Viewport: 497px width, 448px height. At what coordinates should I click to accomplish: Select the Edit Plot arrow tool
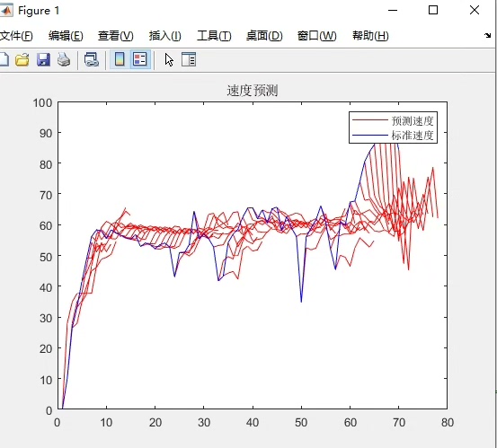[169, 60]
